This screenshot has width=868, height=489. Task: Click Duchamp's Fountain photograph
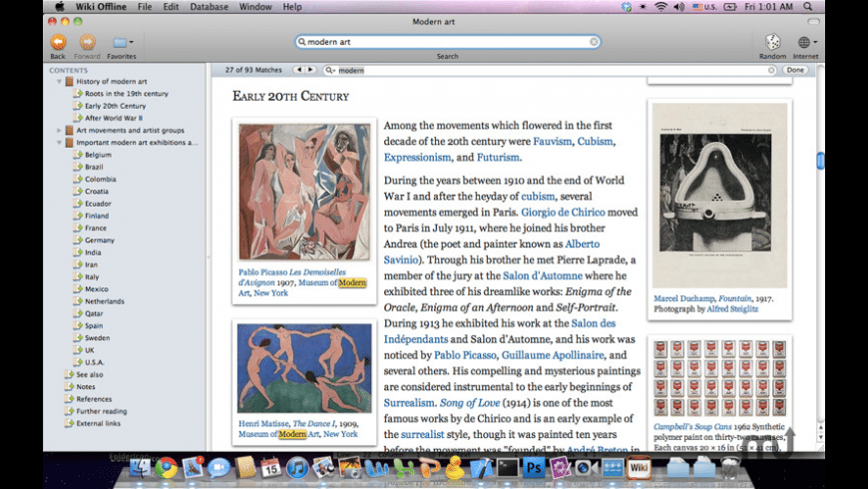click(719, 195)
